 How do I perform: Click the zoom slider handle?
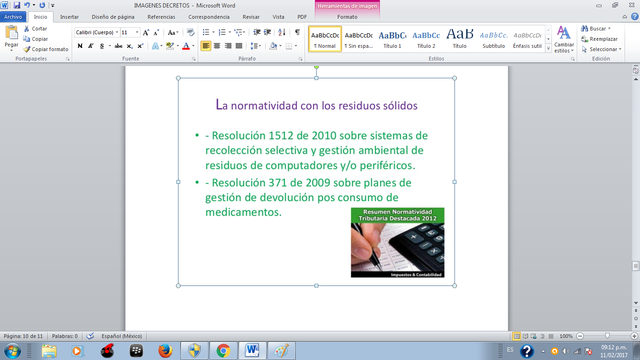[607, 336]
